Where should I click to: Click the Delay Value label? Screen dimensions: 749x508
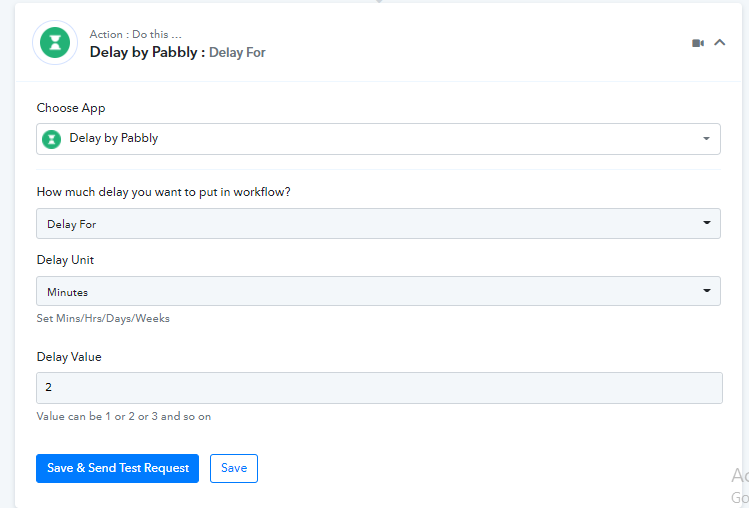point(69,357)
